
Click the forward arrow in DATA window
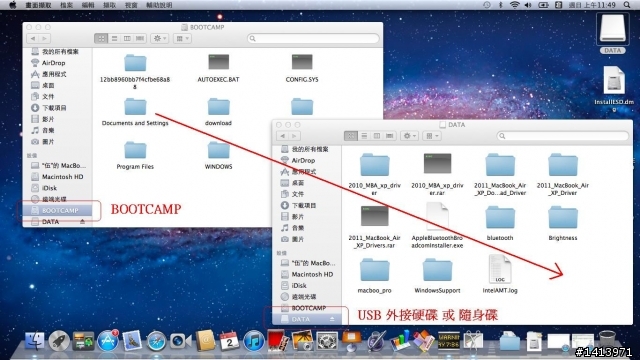(x=295, y=136)
